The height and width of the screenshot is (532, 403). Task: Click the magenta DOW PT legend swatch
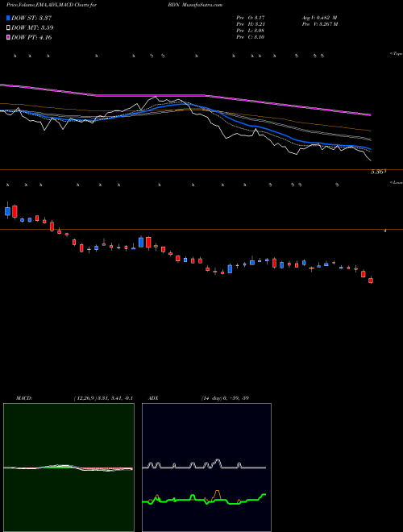click(9, 37)
